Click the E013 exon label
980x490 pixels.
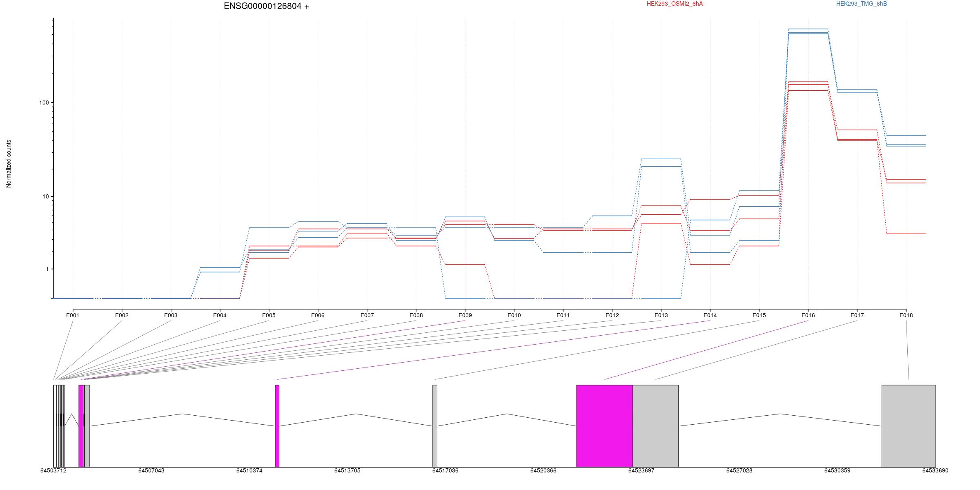click(x=661, y=315)
